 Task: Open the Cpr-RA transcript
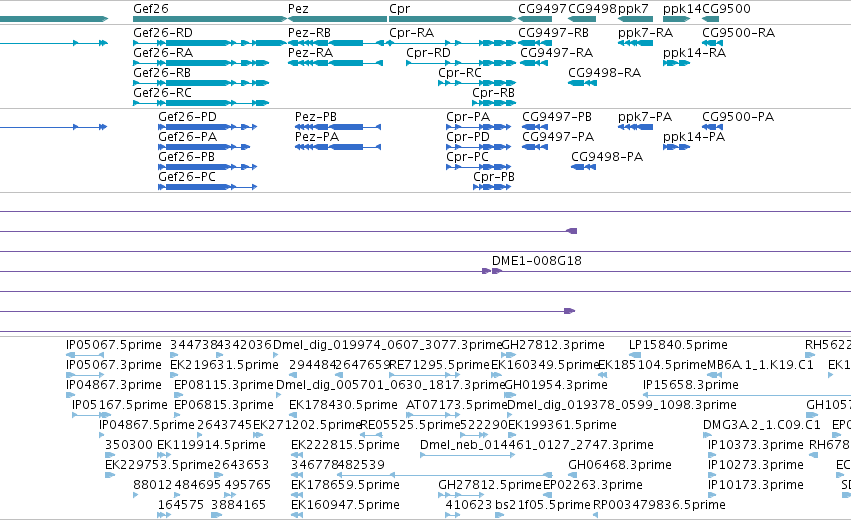tap(411, 33)
